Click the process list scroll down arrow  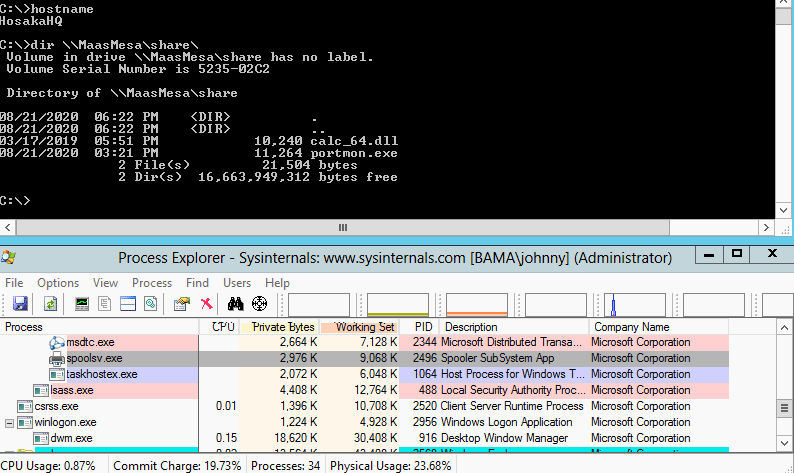coord(784,443)
